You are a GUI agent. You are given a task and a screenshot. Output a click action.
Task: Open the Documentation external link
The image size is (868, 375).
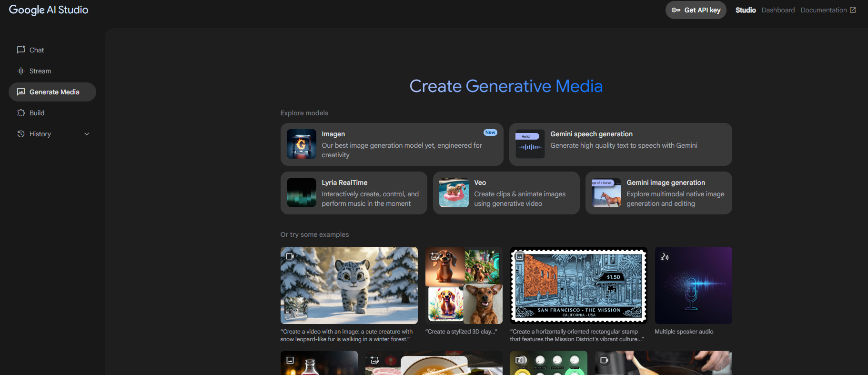coord(828,10)
